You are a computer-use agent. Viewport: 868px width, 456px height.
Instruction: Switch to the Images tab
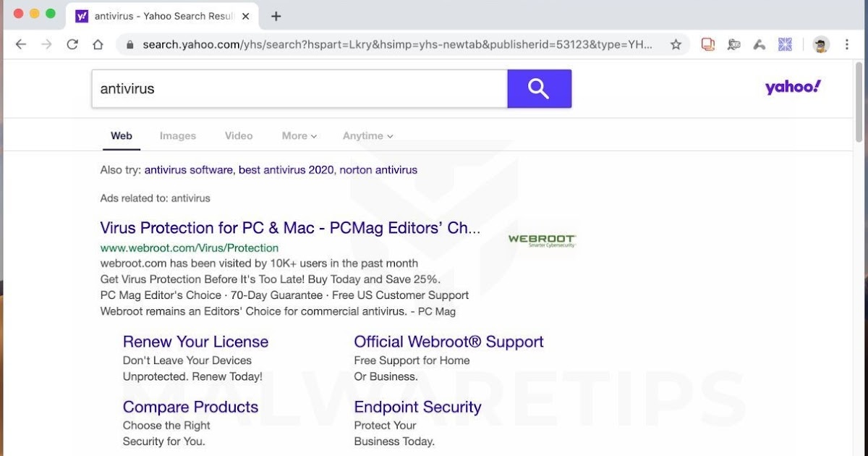pyautogui.click(x=178, y=135)
